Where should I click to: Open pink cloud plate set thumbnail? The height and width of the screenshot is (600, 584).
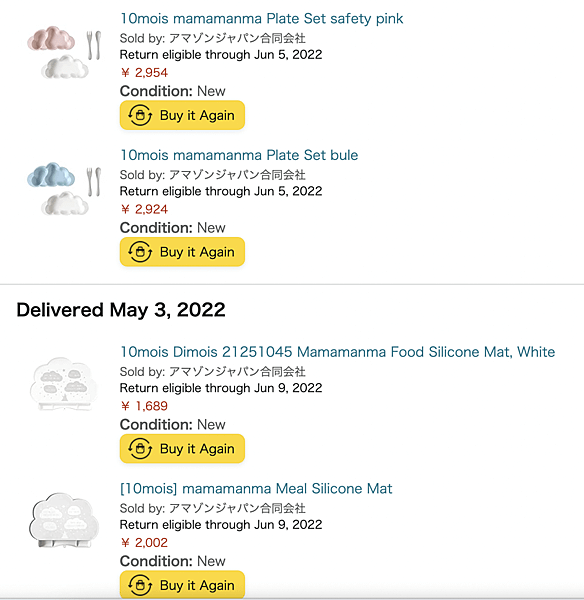[x=64, y=52]
